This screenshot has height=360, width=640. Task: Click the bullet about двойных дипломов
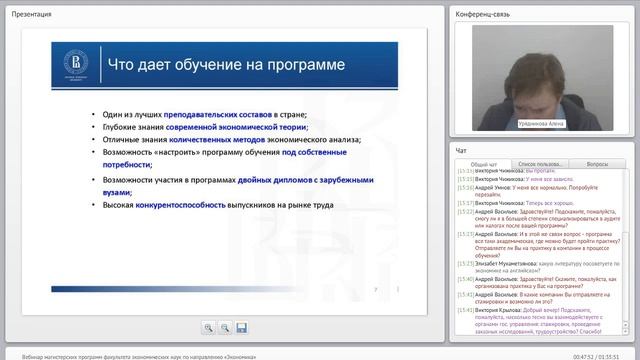pos(238,186)
